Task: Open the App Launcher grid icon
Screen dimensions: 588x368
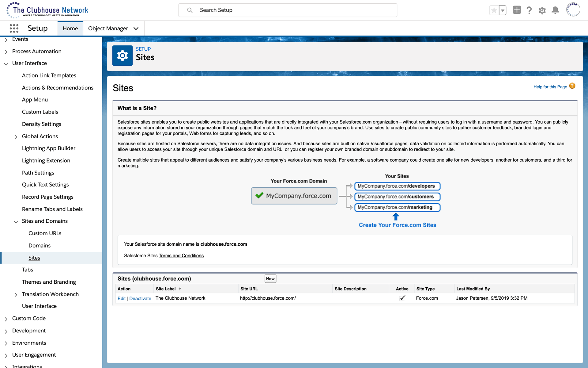Action: pos(14,28)
